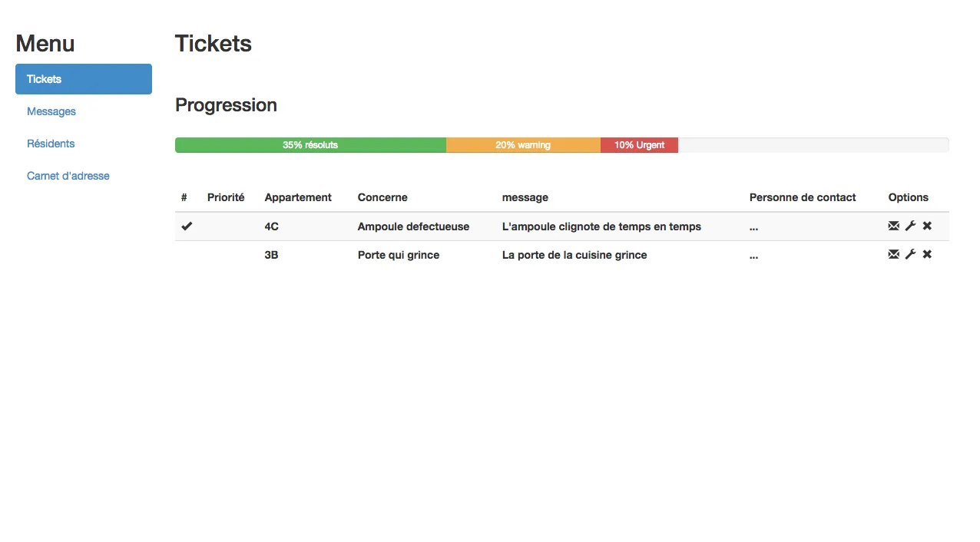The image size is (980, 542).
Task: Click the Options column header
Action: (x=909, y=197)
